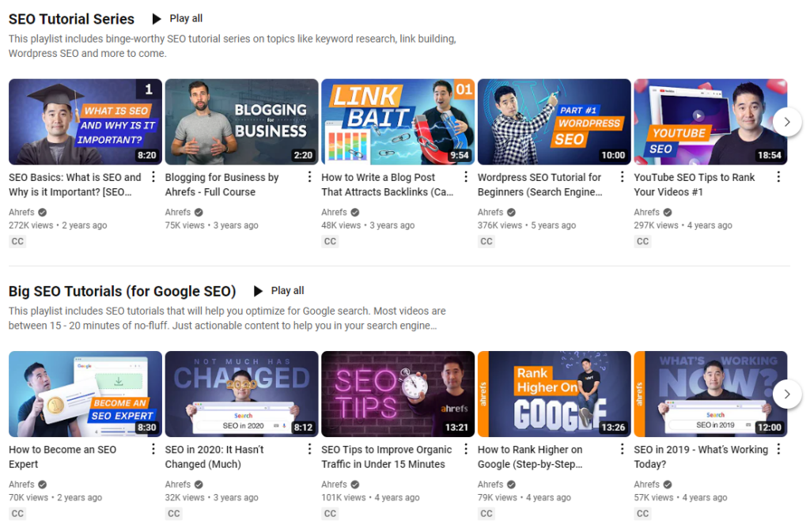
Task: Open the three-dot menu on "SEO in 2020" video
Action: 309,448
